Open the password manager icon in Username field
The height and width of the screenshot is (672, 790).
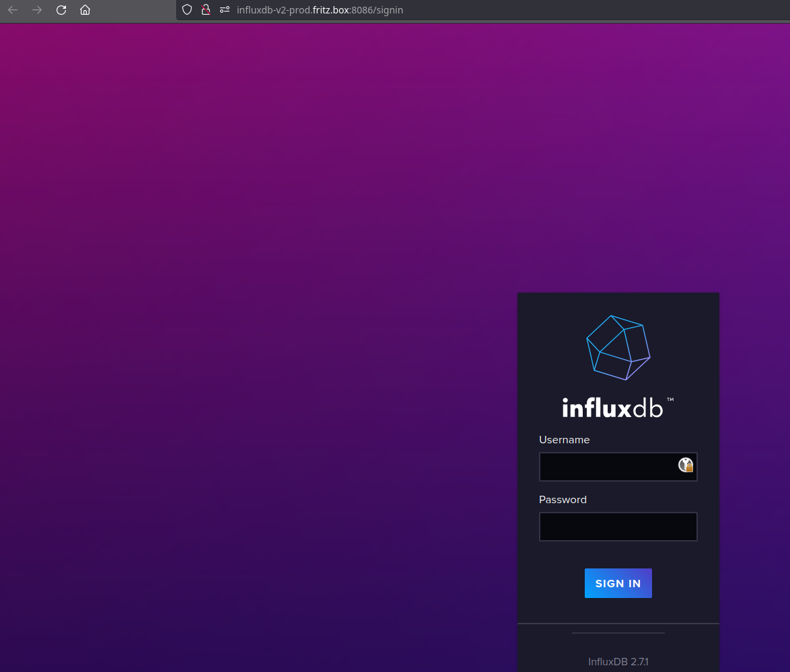point(685,465)
